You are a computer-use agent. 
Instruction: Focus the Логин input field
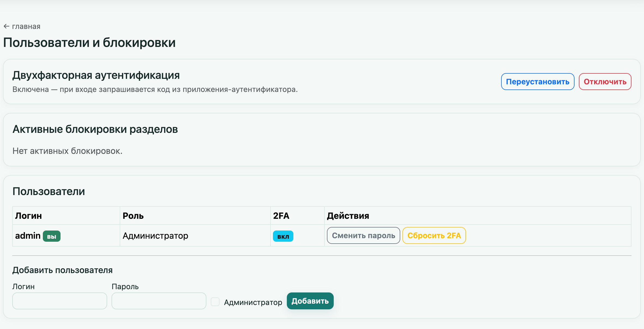(x=60, y=301)
